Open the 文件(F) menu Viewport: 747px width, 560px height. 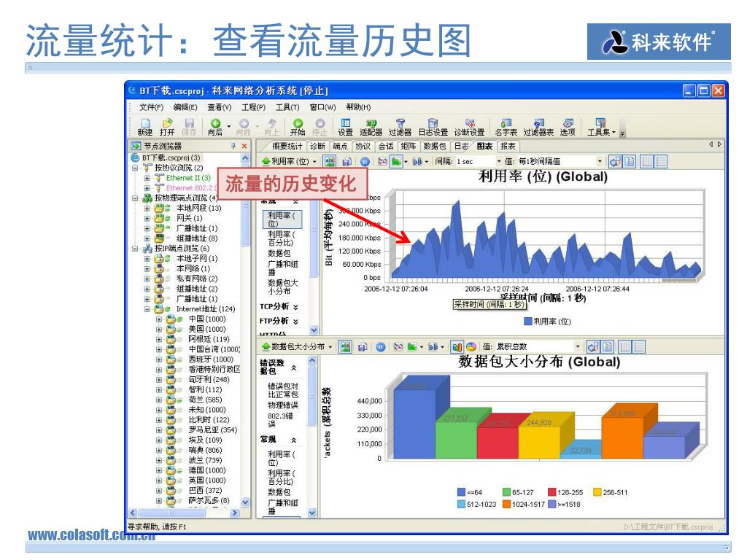[x=151, y=107]
